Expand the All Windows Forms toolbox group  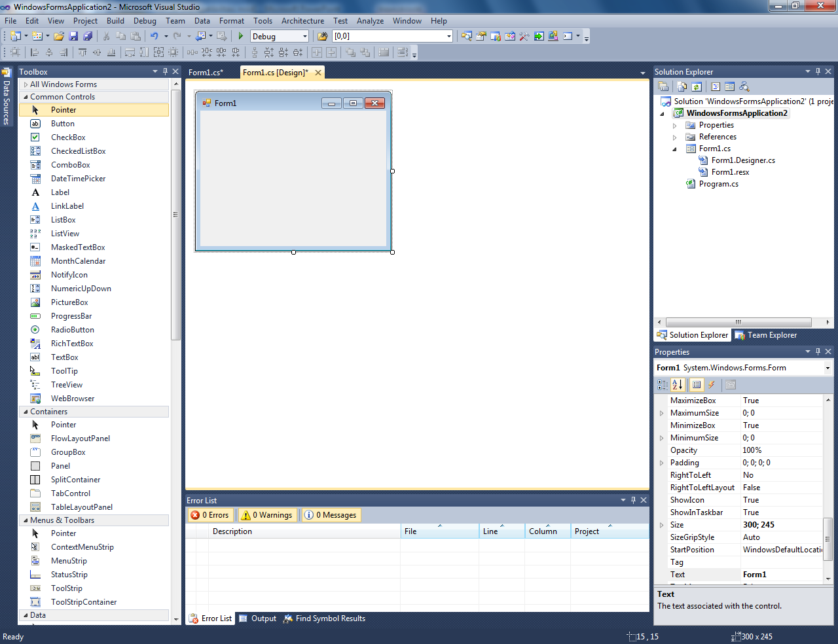pyautogui.click(x=26, y=84)
